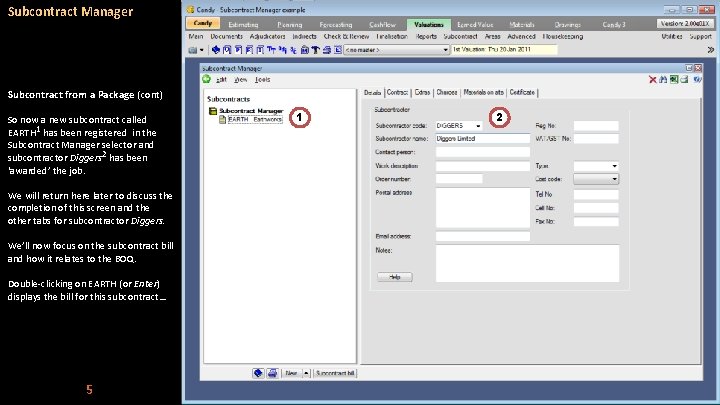Image resolution: width=720 pixels, height=405 pixels.
Task: Open the Documents menu
Action: pyautogui.click(x=226, y=36)
